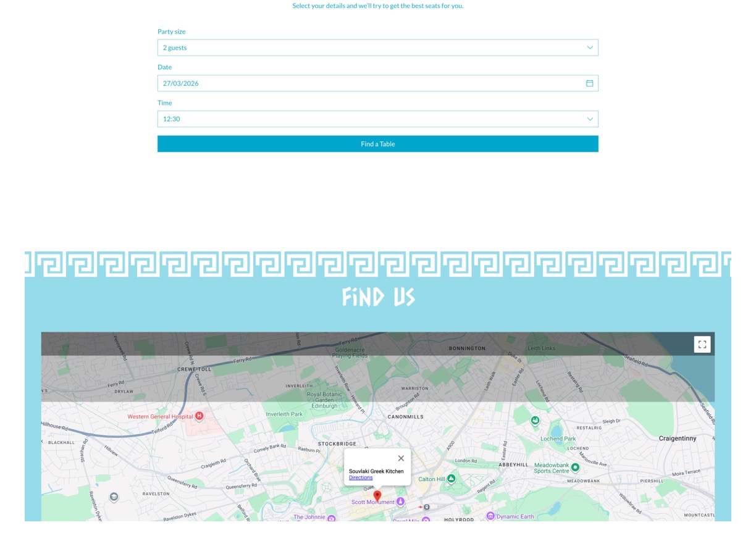Open the Time dropdown showing 12:30
The width and height of the screenshot is (756, 546).
click(377, 119)
